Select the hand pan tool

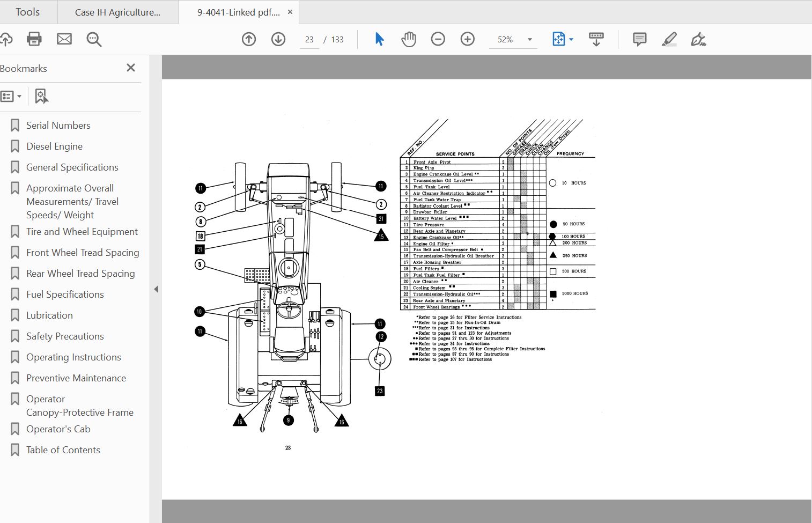(x=409, y=39)
